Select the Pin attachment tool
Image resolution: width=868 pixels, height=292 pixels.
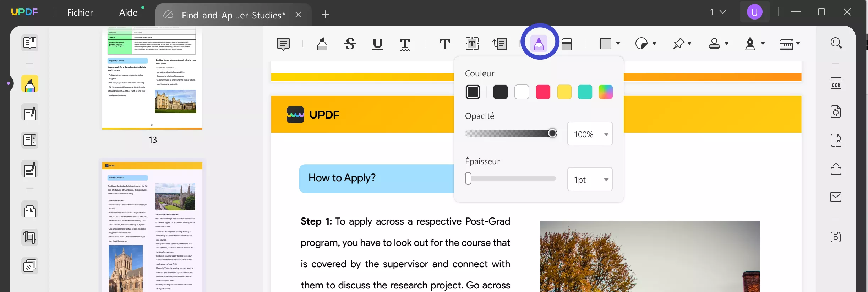(678, 44)
